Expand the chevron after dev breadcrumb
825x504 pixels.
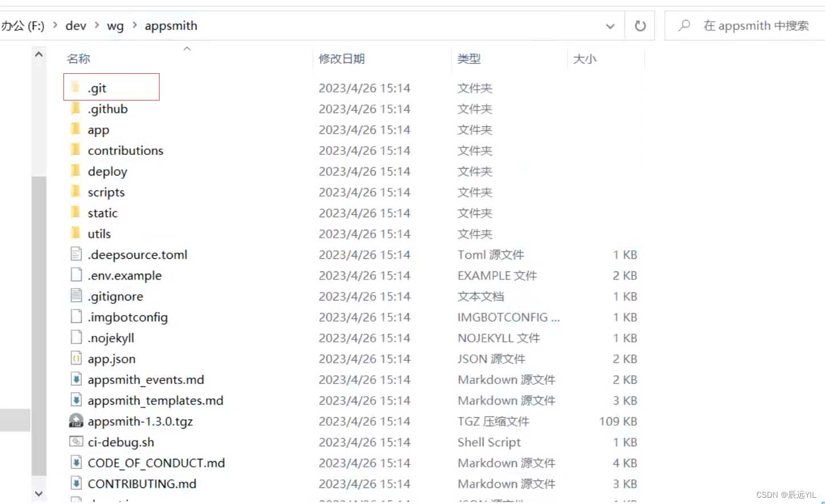(97, 25)
